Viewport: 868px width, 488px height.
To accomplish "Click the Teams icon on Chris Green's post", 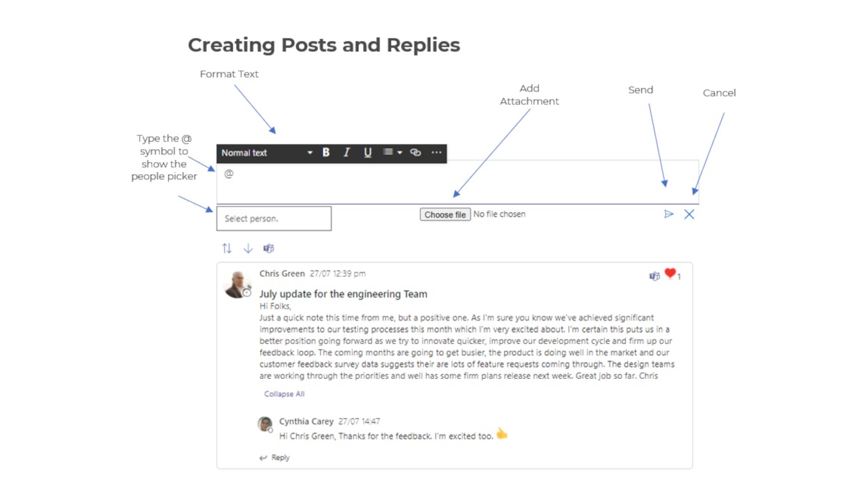I will [654, 276].
